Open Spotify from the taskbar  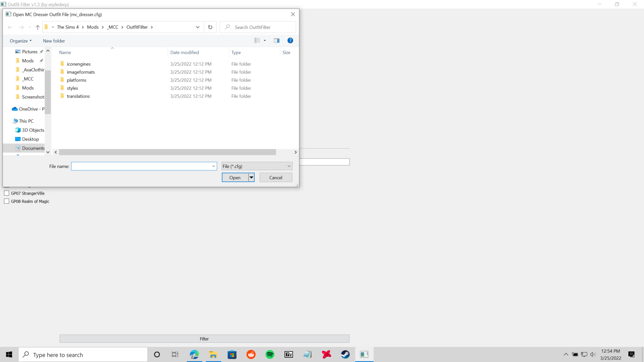click(x=270, y=354)
